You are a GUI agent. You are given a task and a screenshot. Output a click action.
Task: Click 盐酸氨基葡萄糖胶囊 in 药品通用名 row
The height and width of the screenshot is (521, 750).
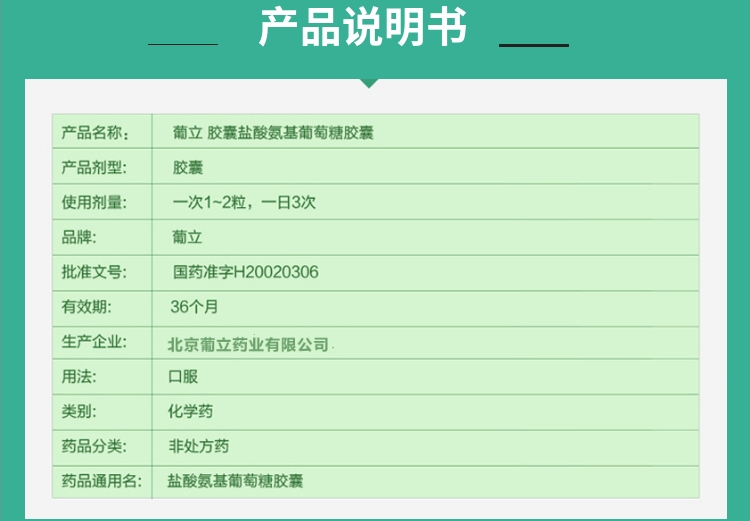(x=235, y=481)
